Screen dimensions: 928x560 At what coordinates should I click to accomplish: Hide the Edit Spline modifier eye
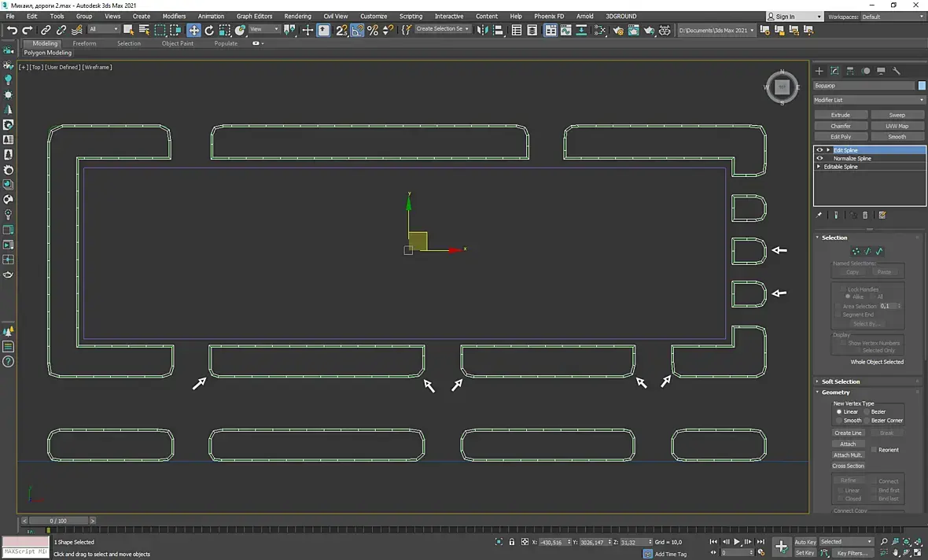819,149
